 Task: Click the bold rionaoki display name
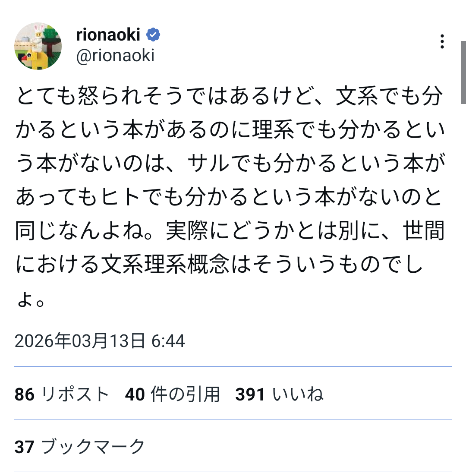108,35
